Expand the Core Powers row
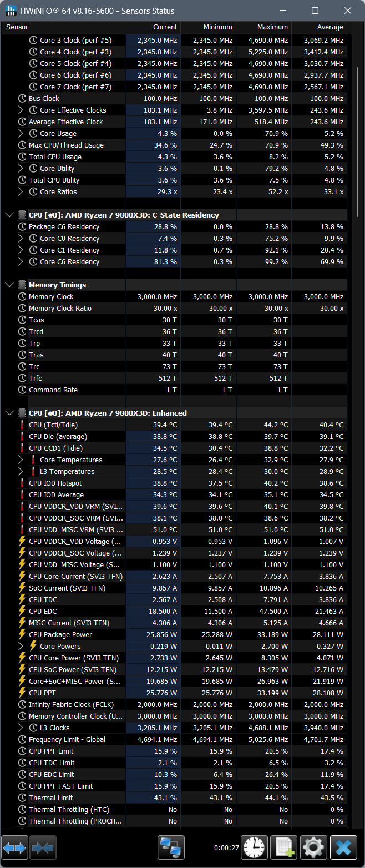Image resolution: width=365 pixels, height=868 pixels. (x=21, y=646)
